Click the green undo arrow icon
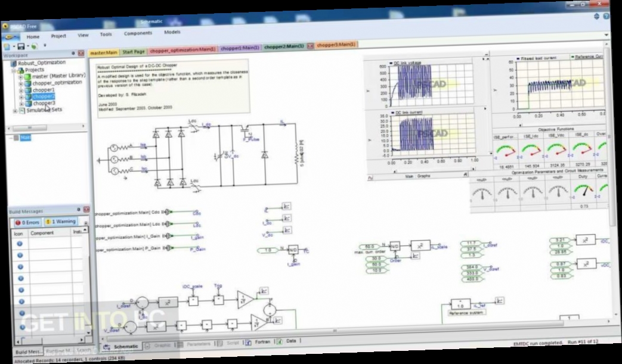 pos(34,45)
